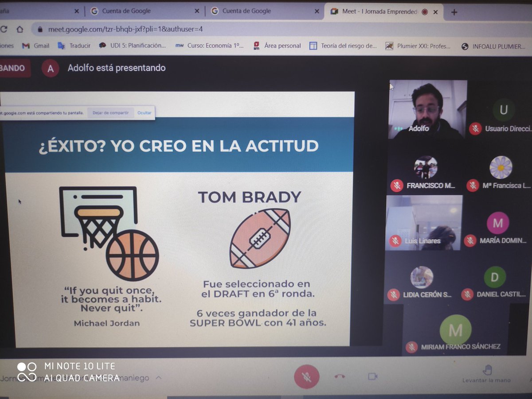Select Adolfo's video tile
The height and width of the screenshot is (399, 532).
coord(427,109)
